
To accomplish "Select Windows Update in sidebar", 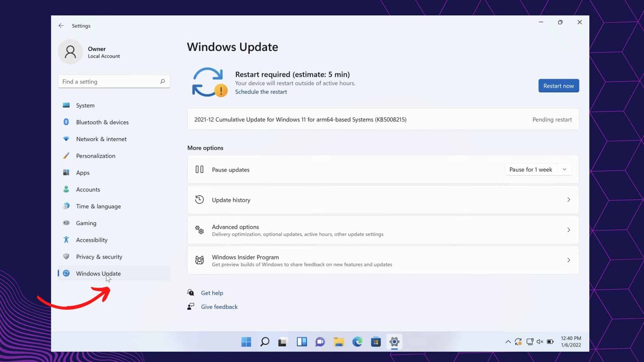I will [x=114, y=274].
